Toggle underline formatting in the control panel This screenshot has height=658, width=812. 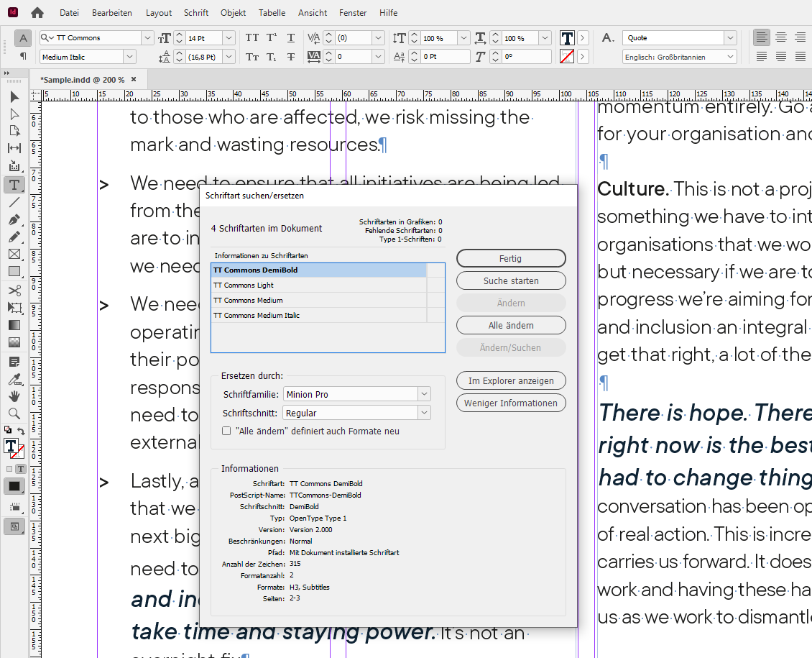pyautogui.click(x=290, y=37)
